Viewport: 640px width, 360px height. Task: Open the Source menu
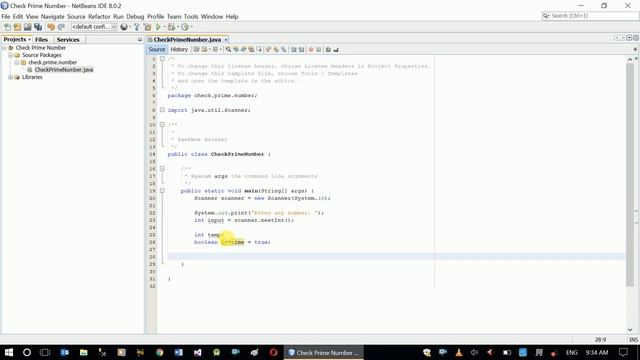tap(76, 17)
